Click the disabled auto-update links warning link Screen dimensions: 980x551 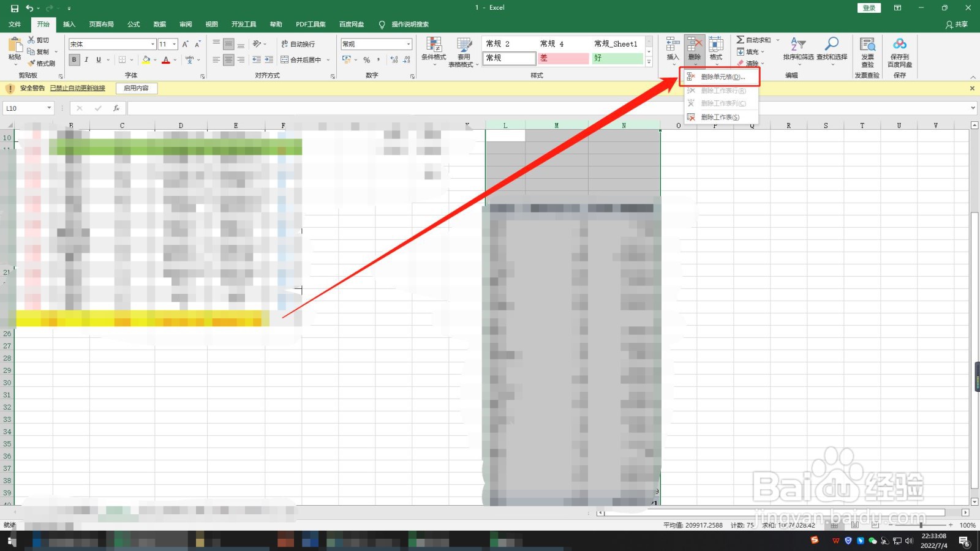tap(77, 88)
